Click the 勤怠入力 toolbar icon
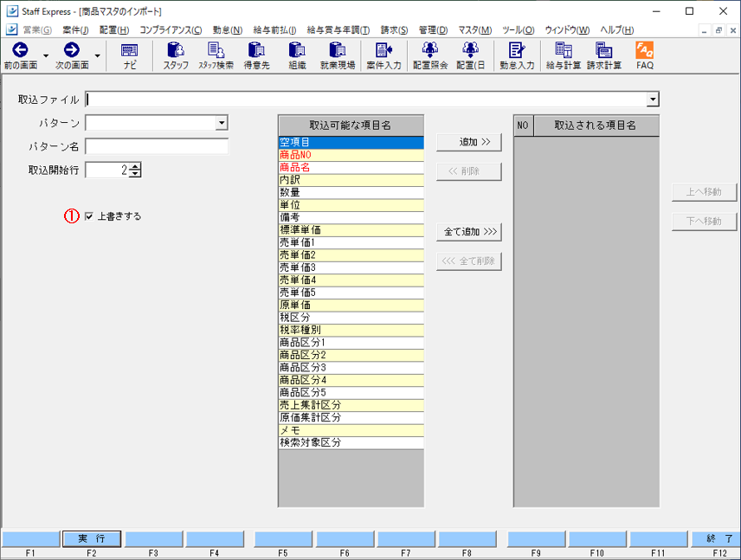 tap(517, 52)
